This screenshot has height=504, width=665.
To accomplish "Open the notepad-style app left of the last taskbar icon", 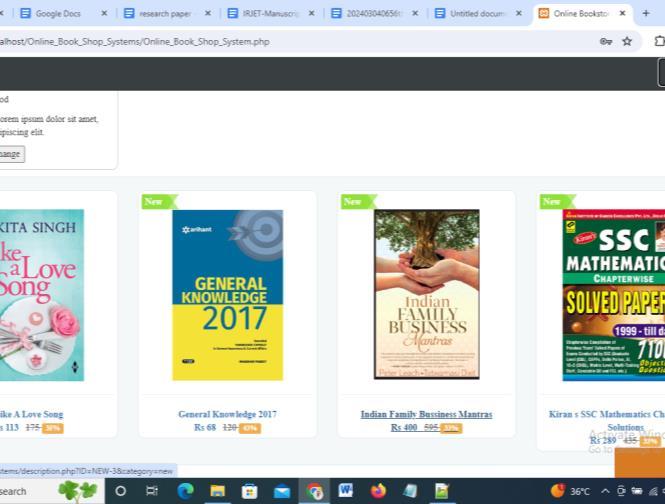I will click(x=410, y=491).
